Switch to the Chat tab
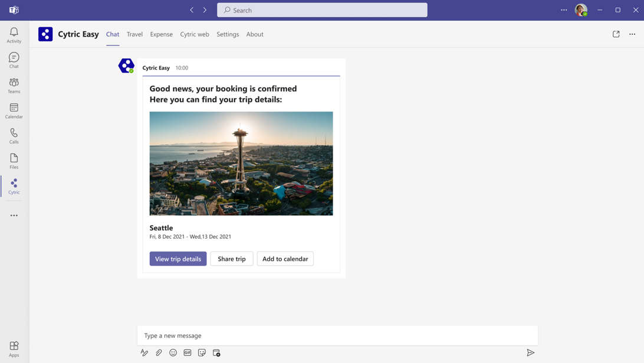The height and width of the screenshot is (363, 644). click(x=113, y=34)
